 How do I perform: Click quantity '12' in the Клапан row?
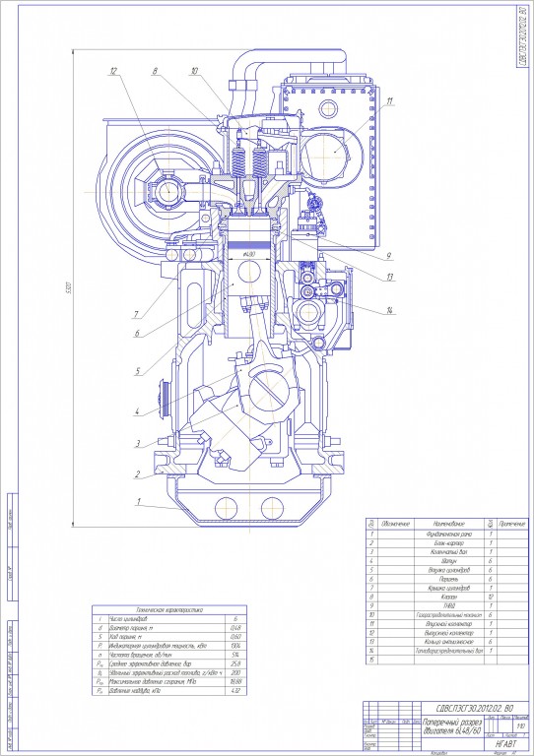click(490, 597)
